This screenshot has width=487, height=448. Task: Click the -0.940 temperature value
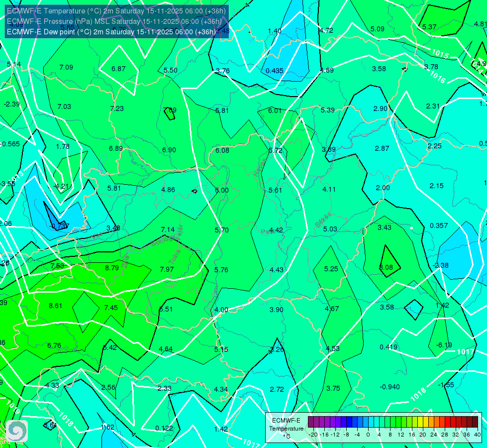[x=390, y=387]
